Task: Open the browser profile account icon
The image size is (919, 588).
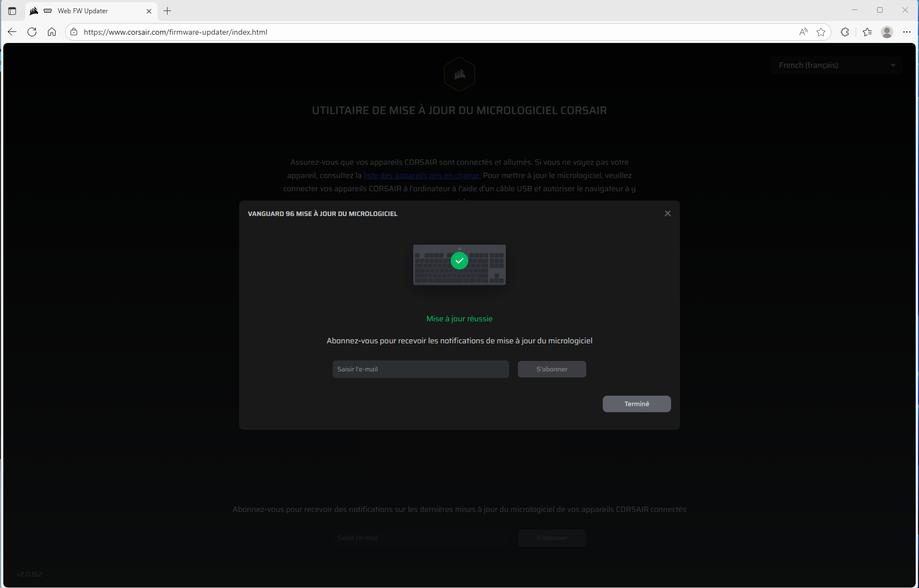Action: 887,32
